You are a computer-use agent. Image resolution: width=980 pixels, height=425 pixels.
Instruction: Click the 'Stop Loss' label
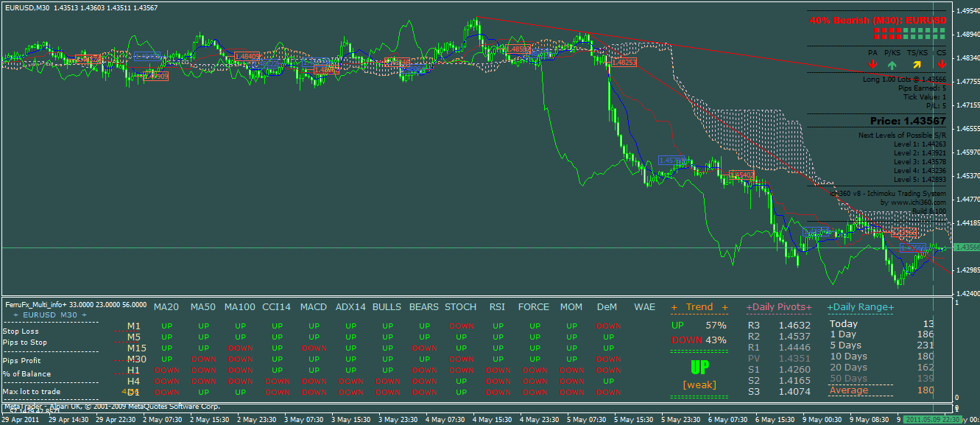point(21,331)
